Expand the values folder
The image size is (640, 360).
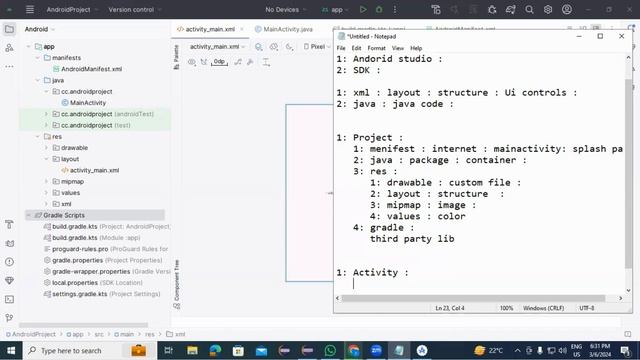click(x=46, y=193)
